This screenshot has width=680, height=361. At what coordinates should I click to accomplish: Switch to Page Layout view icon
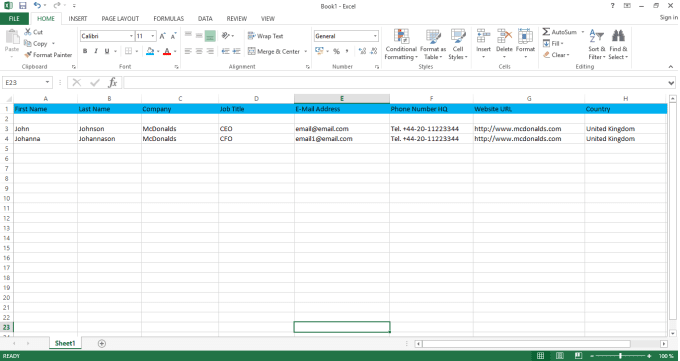[x=559, y=356]
